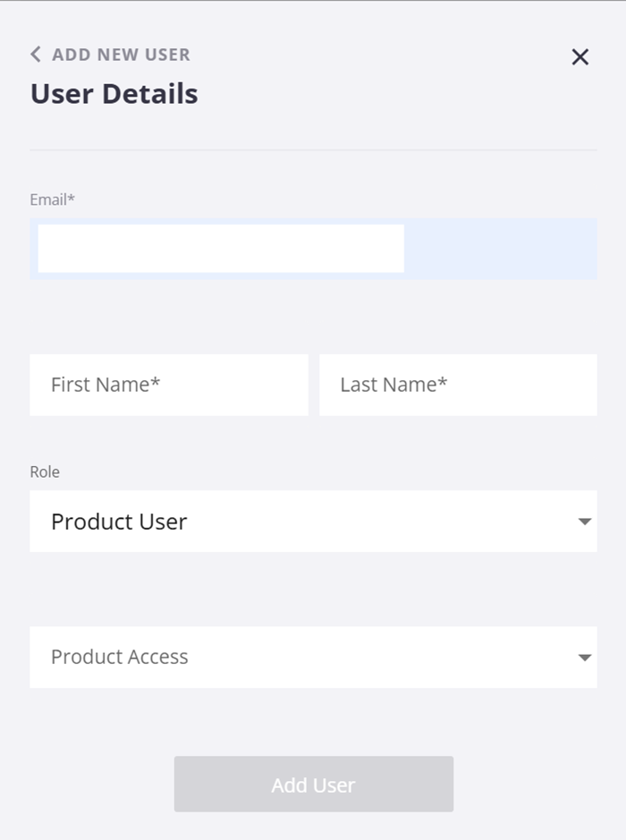Click the divider line under User Details
The image size is (626, 840).
[313, 149]
